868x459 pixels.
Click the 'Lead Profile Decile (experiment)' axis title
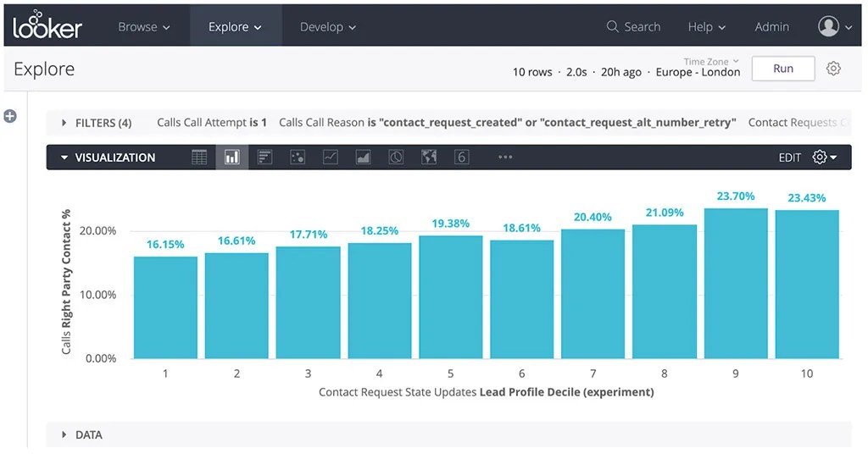pyautogui.click(x=567, y=392)
